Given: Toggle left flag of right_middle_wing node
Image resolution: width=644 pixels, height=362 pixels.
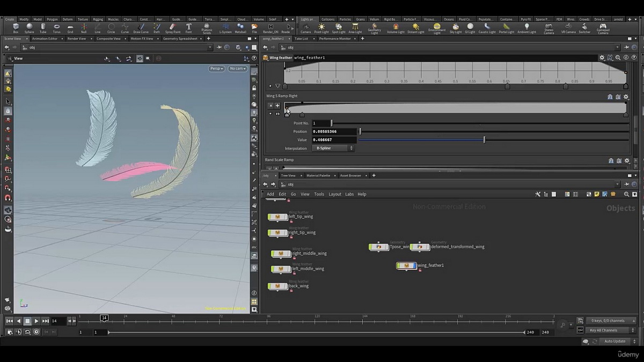Looking at the screenshot, I should pyautogui.click(x=273, y=253).
